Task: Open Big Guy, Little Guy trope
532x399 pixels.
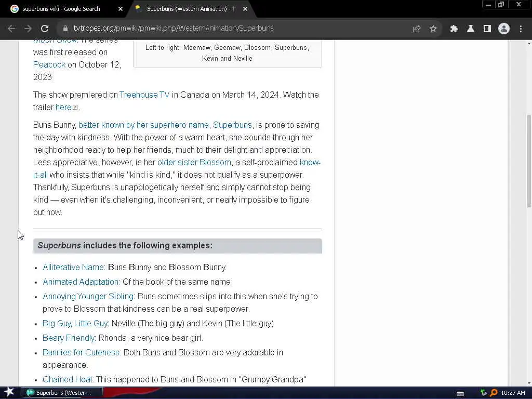Action: click(76, 324)
